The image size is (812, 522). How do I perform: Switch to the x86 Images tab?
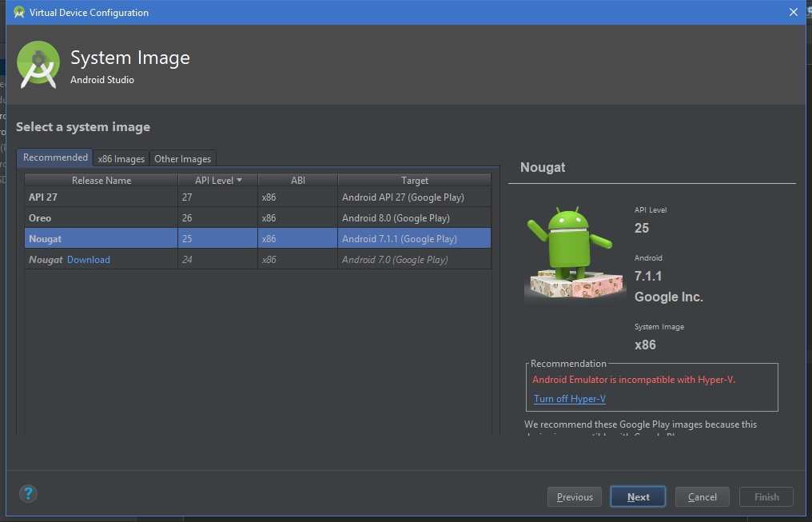click(x=121, y=158)
